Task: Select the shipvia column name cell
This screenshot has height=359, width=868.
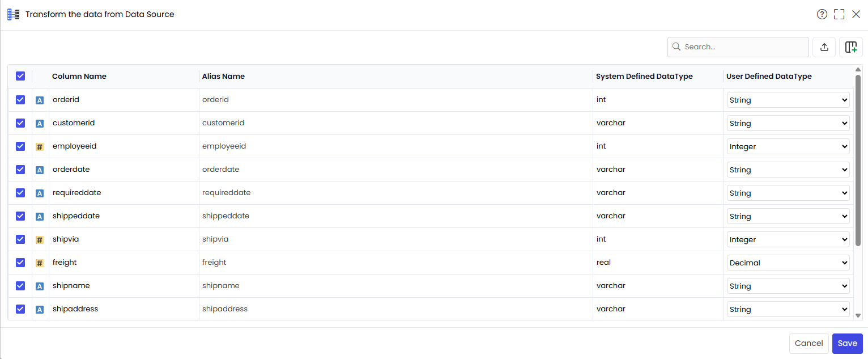Action: pos(124,239)
